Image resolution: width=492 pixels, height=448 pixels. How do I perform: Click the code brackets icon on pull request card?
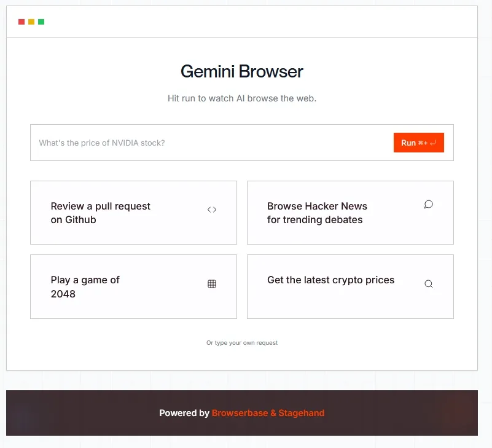pos(212,210)
